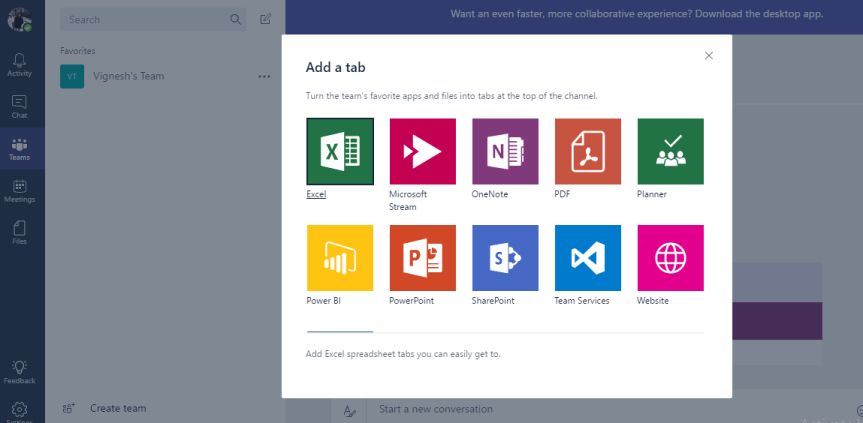Choose the Team Services icon

tap(588, 258)
